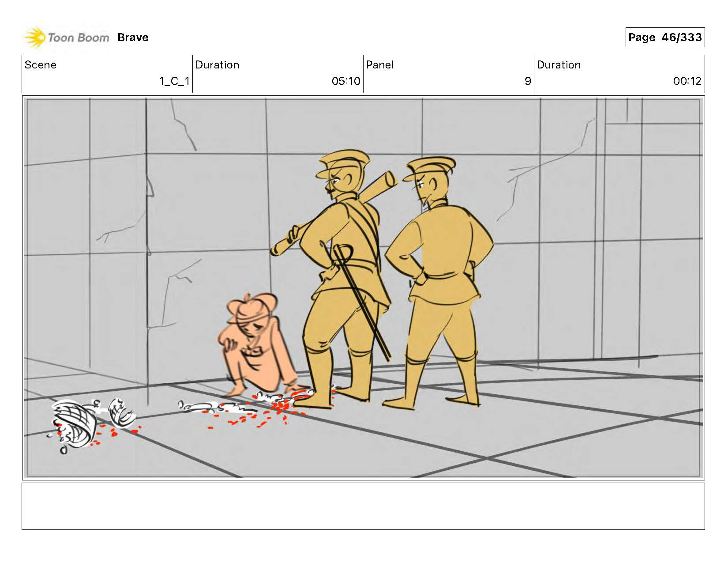Select the 'Scene' header label
The image size is (728, 563).
coord(41,65)
